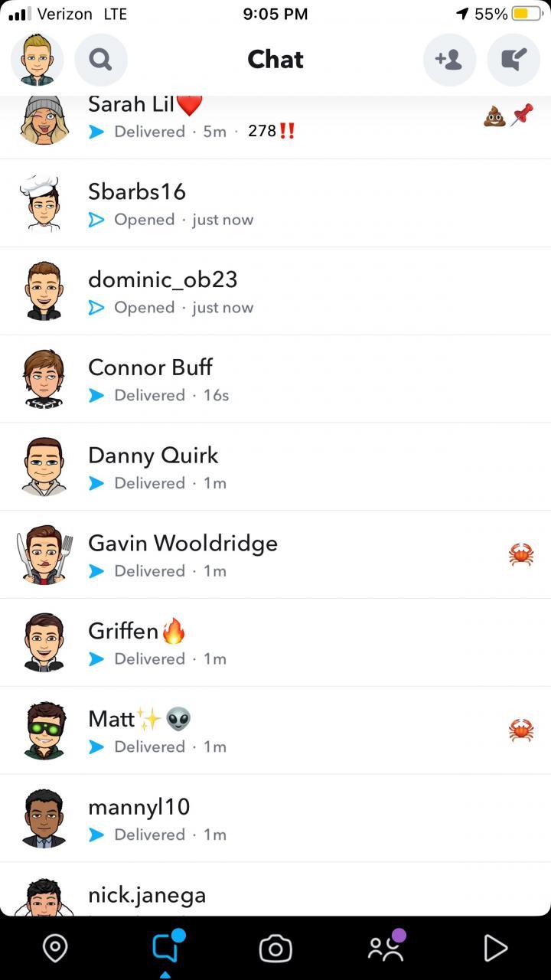The image size is (551, 980).
Task: Tap Danny Quirk's Bitmoji avatar
Action: tap(44, 467)
